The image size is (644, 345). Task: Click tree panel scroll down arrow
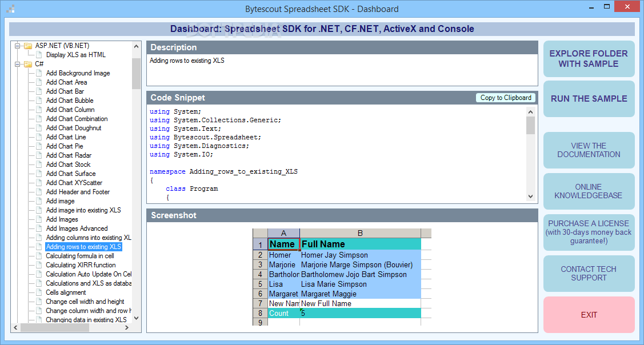[x=137, y=318]
